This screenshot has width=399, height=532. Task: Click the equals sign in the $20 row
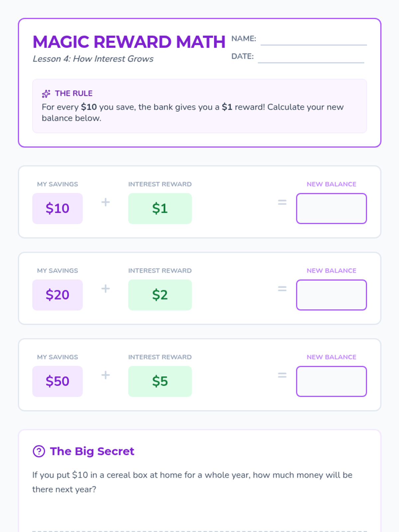click(282, 289)
